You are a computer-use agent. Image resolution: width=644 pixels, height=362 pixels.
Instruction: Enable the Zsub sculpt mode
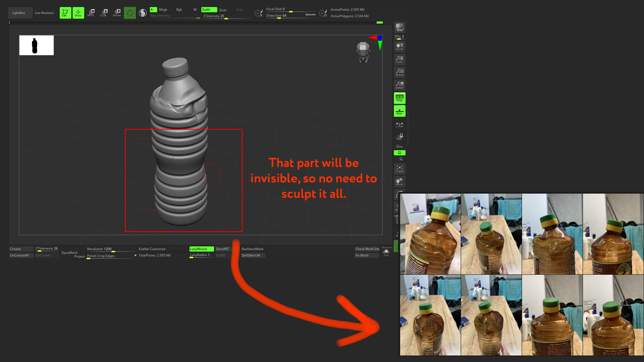(x=223, y=10)
